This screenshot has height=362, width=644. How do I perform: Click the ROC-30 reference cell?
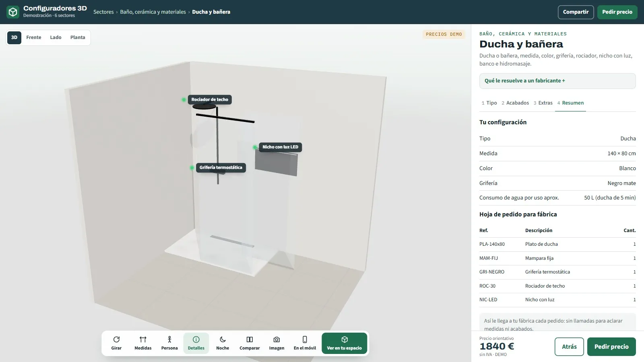487,286
